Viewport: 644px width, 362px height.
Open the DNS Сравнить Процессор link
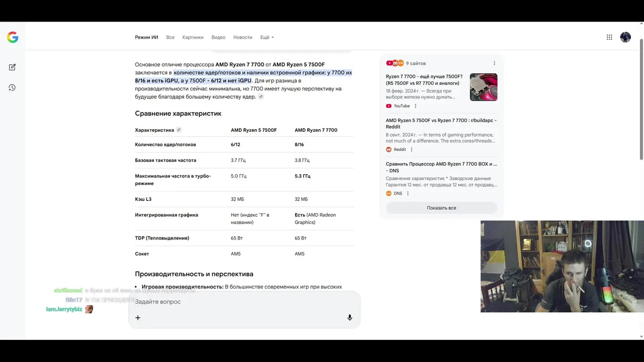point(441,167)
